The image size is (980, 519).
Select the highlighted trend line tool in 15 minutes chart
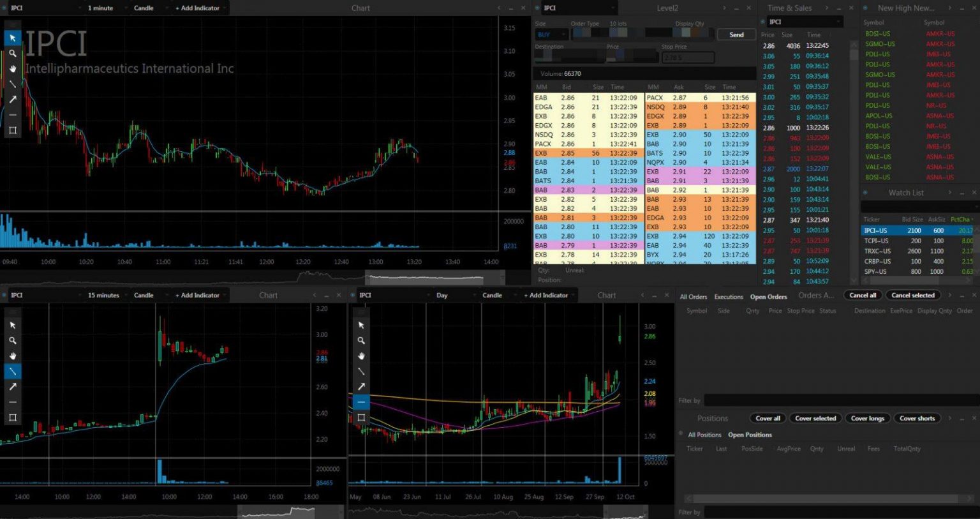click(13, 371)
